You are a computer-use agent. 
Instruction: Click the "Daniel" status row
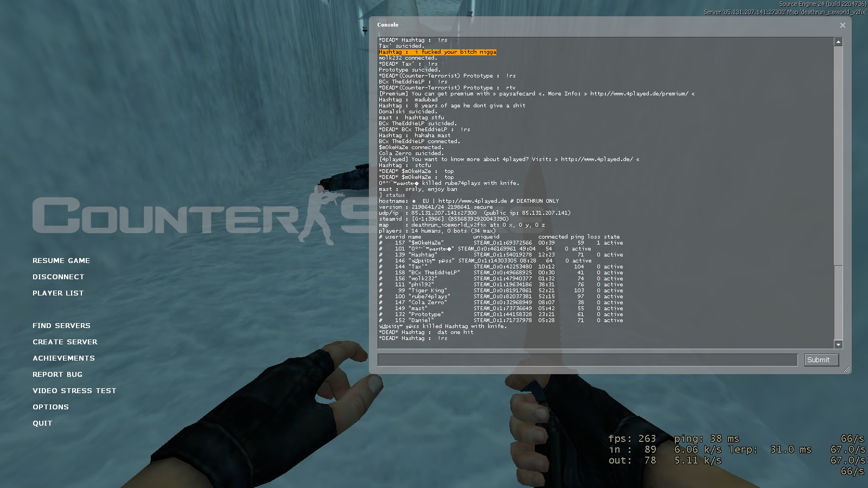click(x=501, y=320)
